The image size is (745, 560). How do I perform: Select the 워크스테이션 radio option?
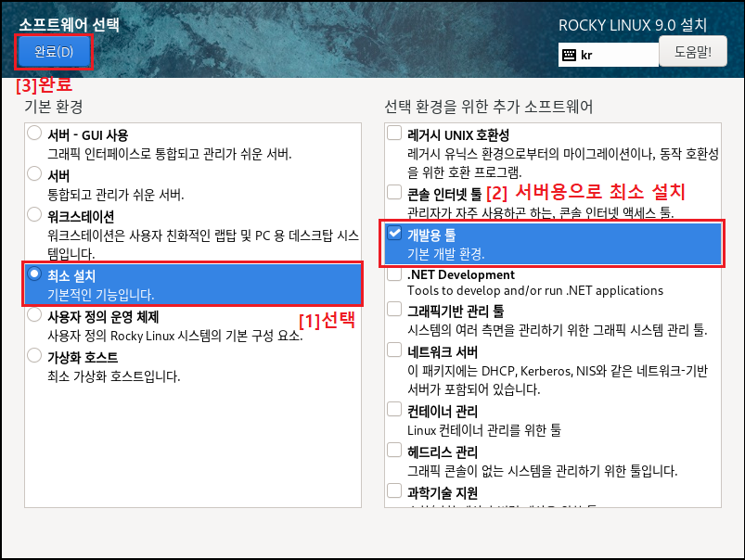click(34, 215)
